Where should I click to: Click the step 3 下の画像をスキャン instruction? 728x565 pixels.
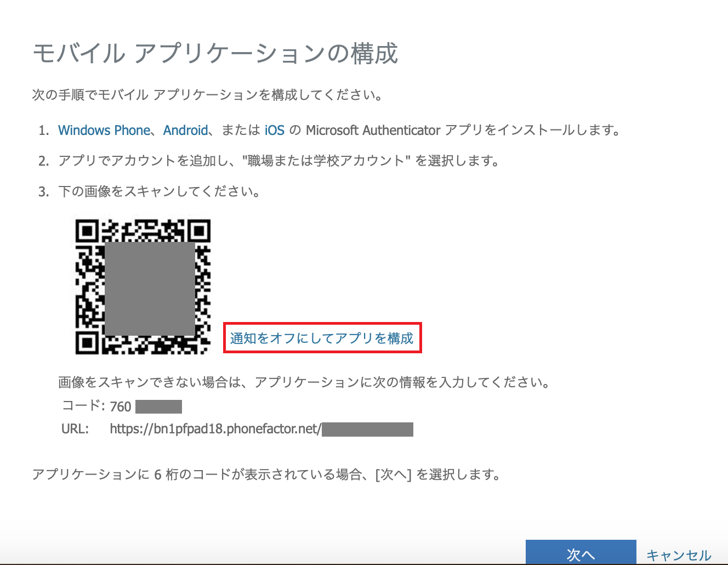tap(159, 191)
